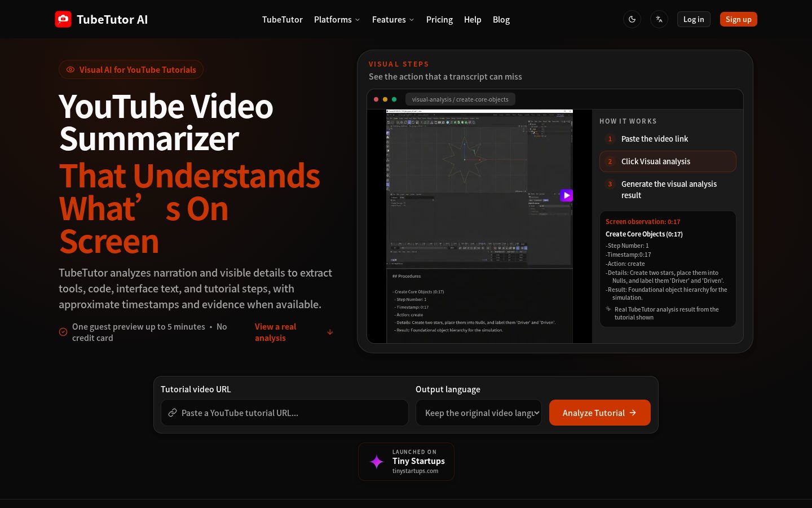Open the language translation icon menu
The height and width of the screenshot is (508, 812).
659,19
